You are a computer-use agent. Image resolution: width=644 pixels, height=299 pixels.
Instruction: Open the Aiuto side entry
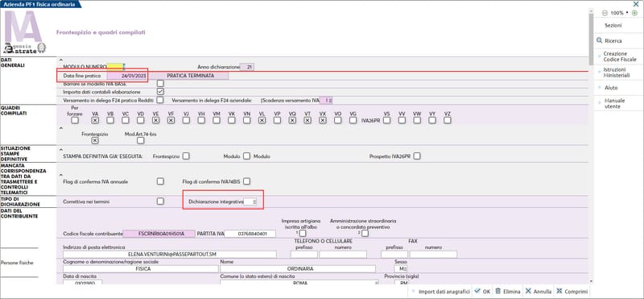[611, 88]
